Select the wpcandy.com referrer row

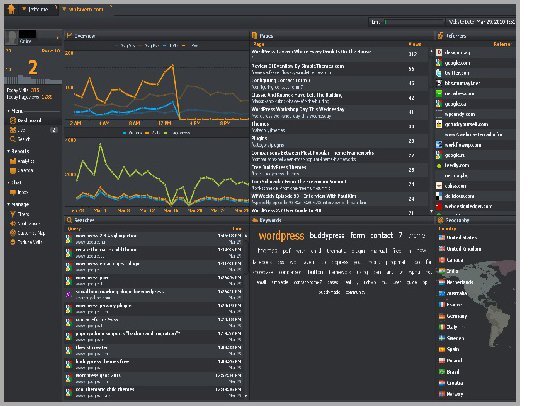475,114
